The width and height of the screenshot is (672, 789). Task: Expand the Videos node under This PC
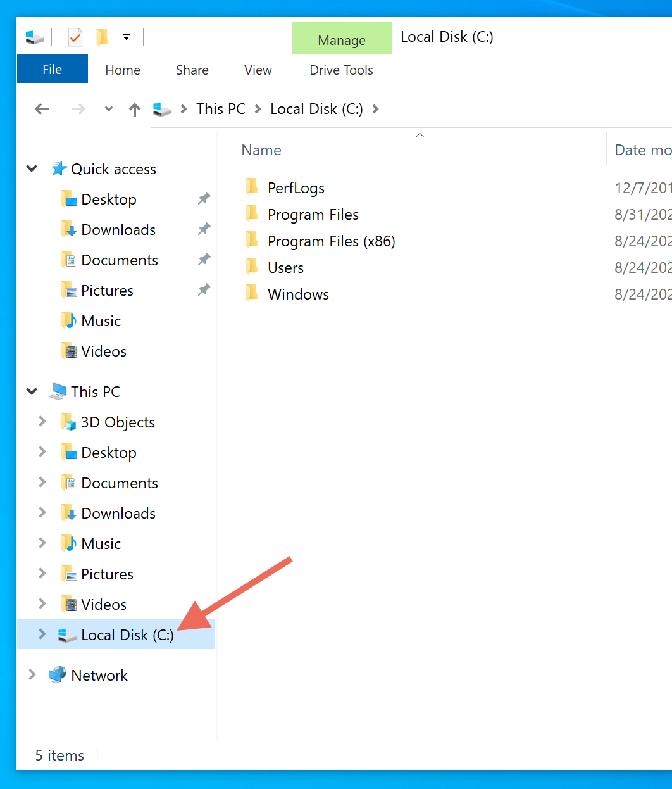(x=42, y=603)
